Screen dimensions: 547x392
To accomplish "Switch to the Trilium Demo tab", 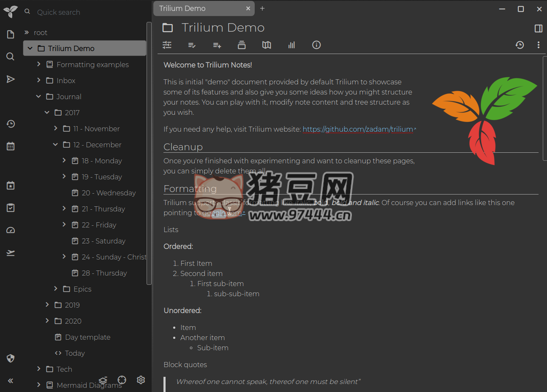I will tap(204, 8).
